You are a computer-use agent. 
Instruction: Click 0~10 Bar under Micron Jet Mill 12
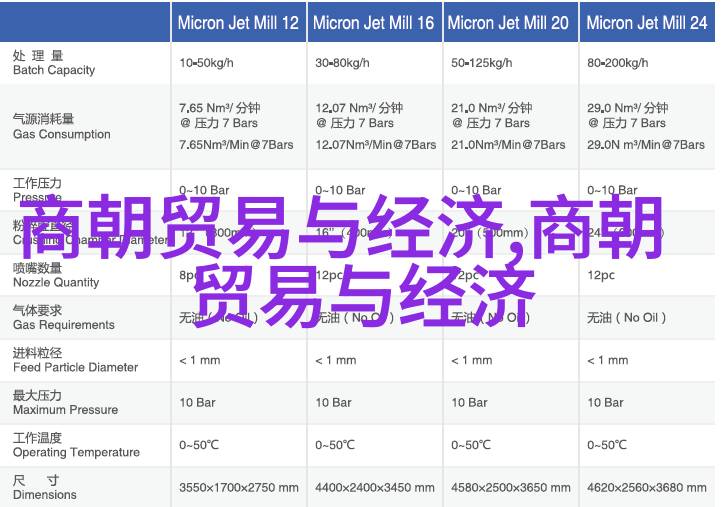[204, 190]
